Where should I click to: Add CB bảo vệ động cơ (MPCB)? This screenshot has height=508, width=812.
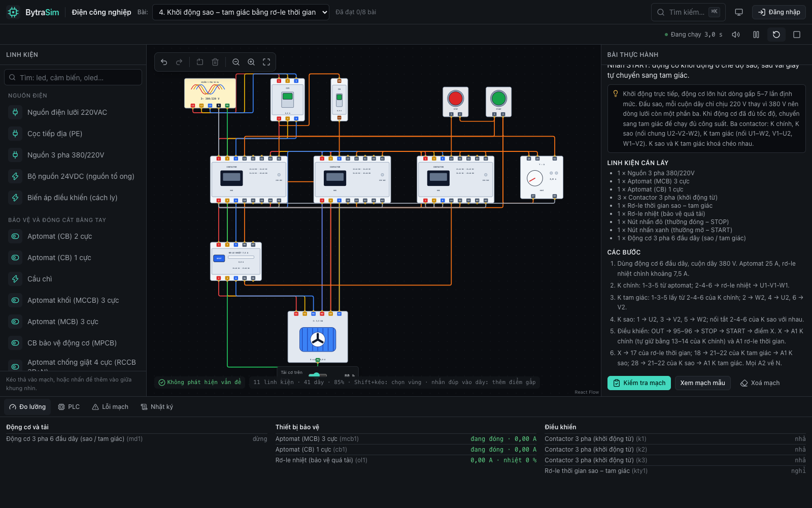tap(73, 343)
